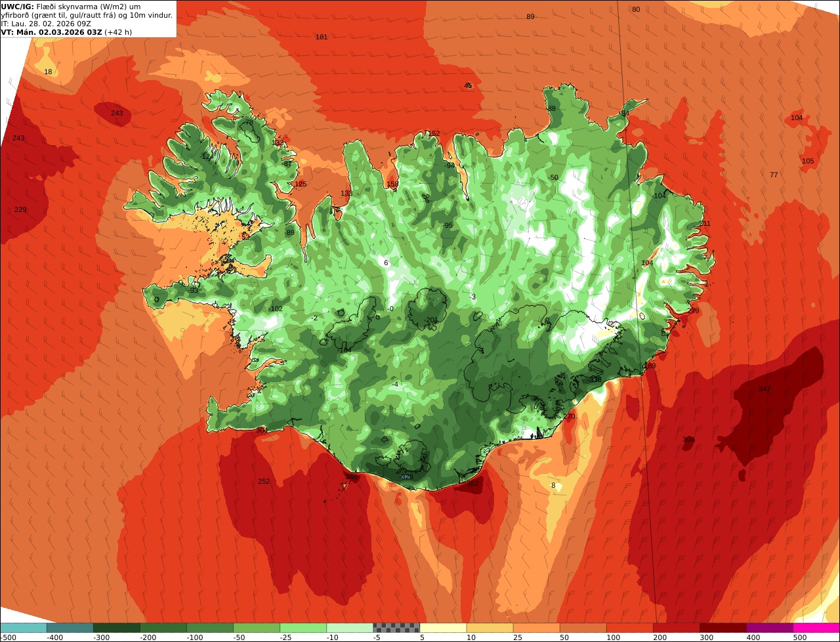840x642 pixels.
Task: Click the magenta legend swatch above 500
Action: (x=816, y=628)
